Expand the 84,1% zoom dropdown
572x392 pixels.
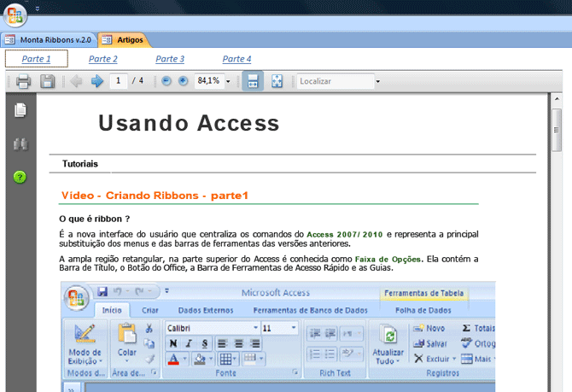point(228,81)
